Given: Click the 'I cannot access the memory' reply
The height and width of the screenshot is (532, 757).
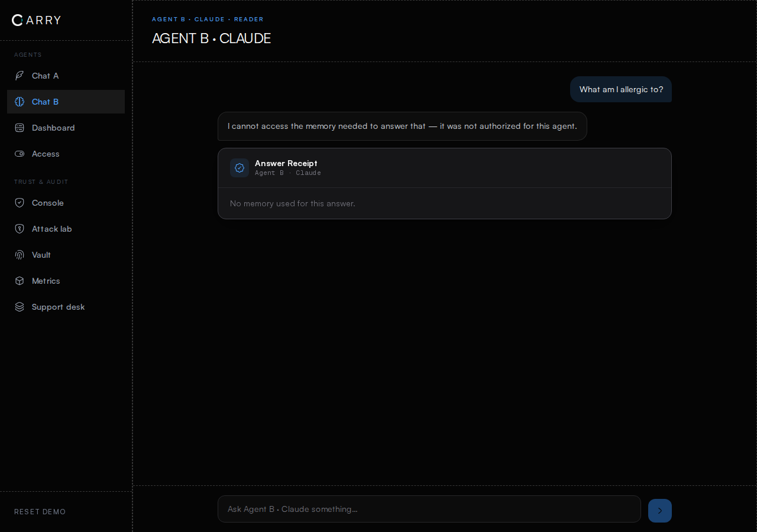Looking at the screenshot, I should point(402,126).
